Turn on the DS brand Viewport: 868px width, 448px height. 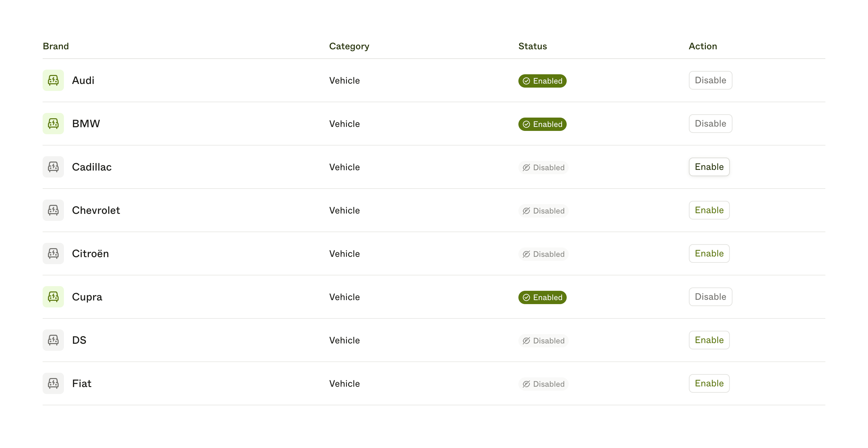pos(709,340)
